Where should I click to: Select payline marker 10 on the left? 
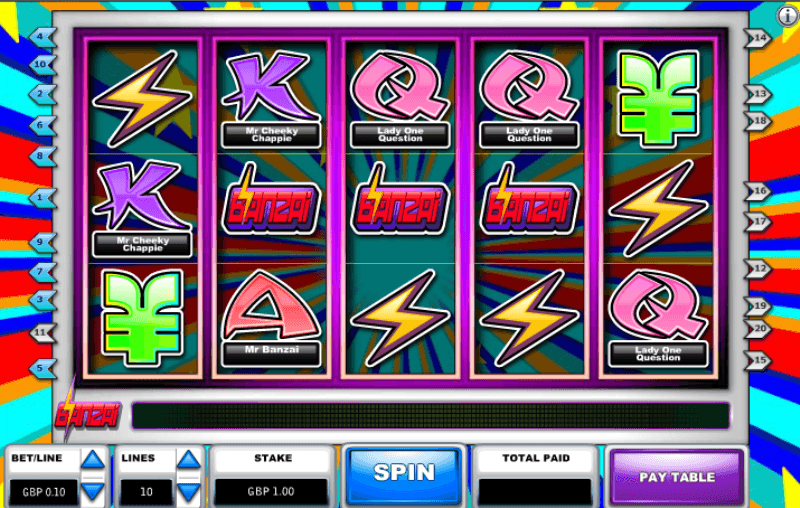(x=42, y=65)
